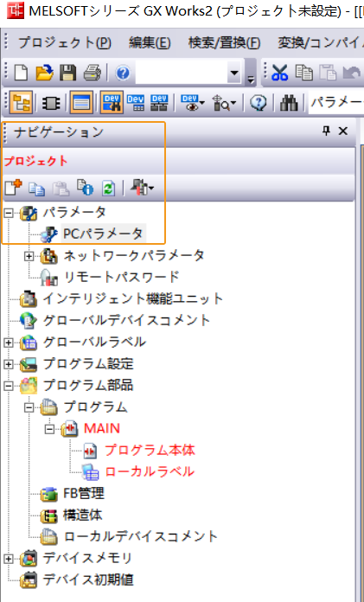Select ローカルラベル under MAIN
364x602 pixels.
[150, 471]
